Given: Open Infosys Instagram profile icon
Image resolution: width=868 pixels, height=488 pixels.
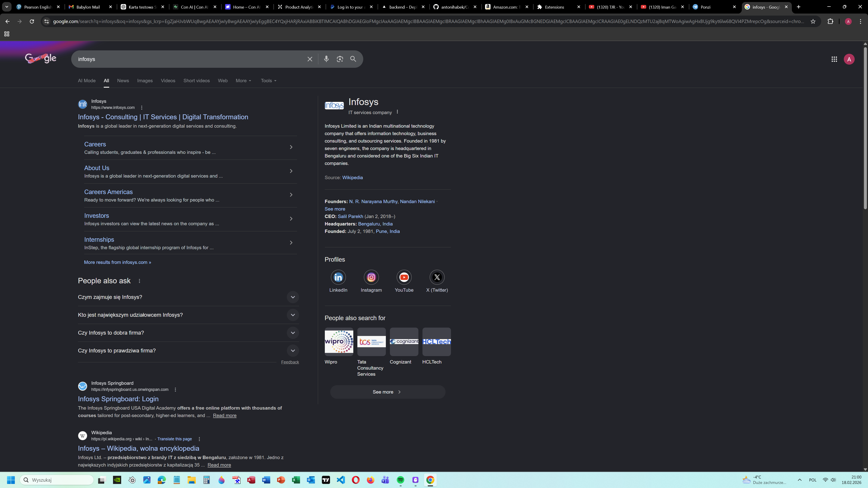Looking at the screenshot, I should pos(371,277).
